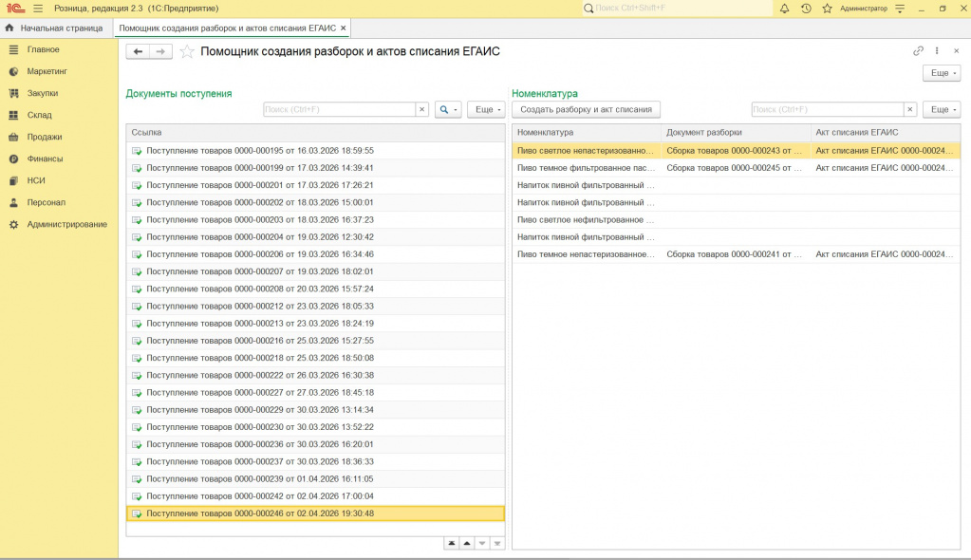Expand the search magnifier dropdown
This screenshot has height=560, width=971.
click(x=448, y=110)
